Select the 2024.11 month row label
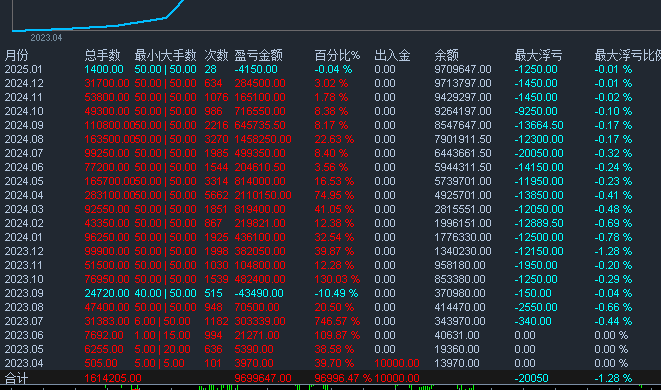The width and height of the screenshot is (661, 390). [x=24, y=97]
